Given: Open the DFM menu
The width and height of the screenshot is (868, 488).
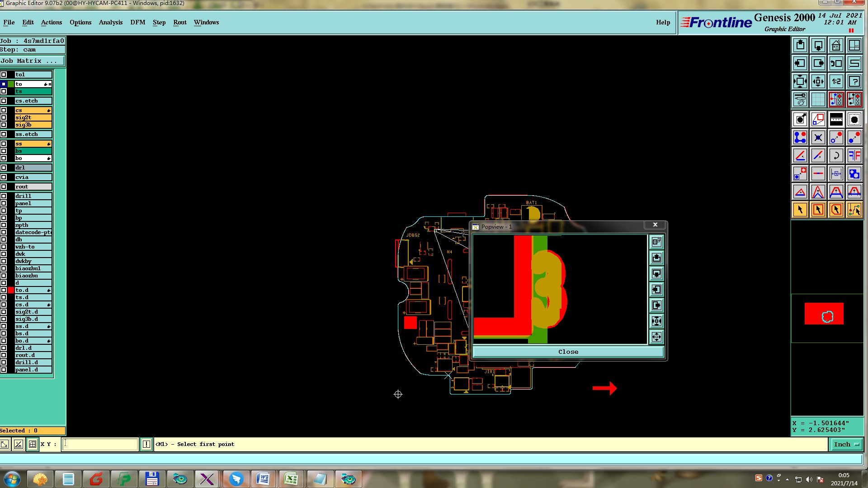Looking at the screenshot, I should click(138, 22).
